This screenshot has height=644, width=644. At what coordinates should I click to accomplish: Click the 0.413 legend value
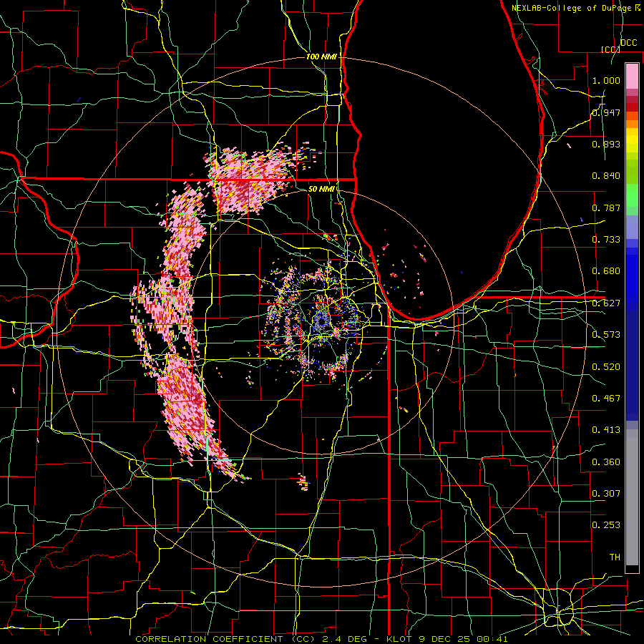606,430
